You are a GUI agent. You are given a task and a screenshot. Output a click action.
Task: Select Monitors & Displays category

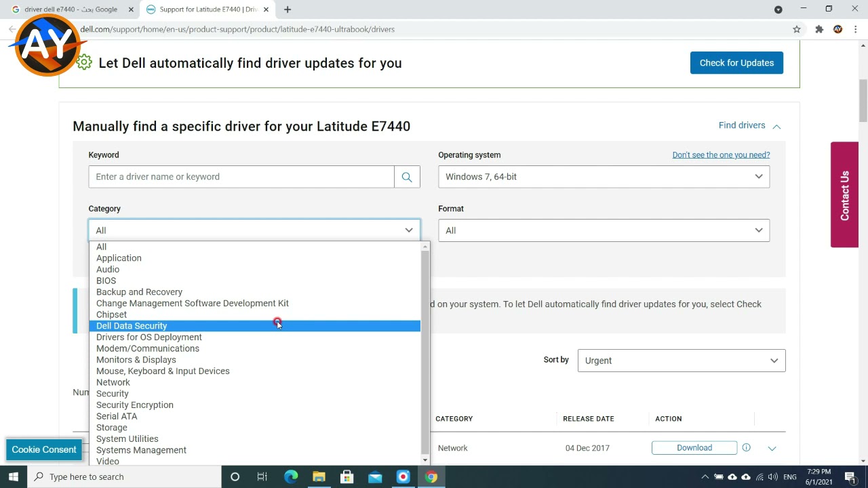pos(255,360)
